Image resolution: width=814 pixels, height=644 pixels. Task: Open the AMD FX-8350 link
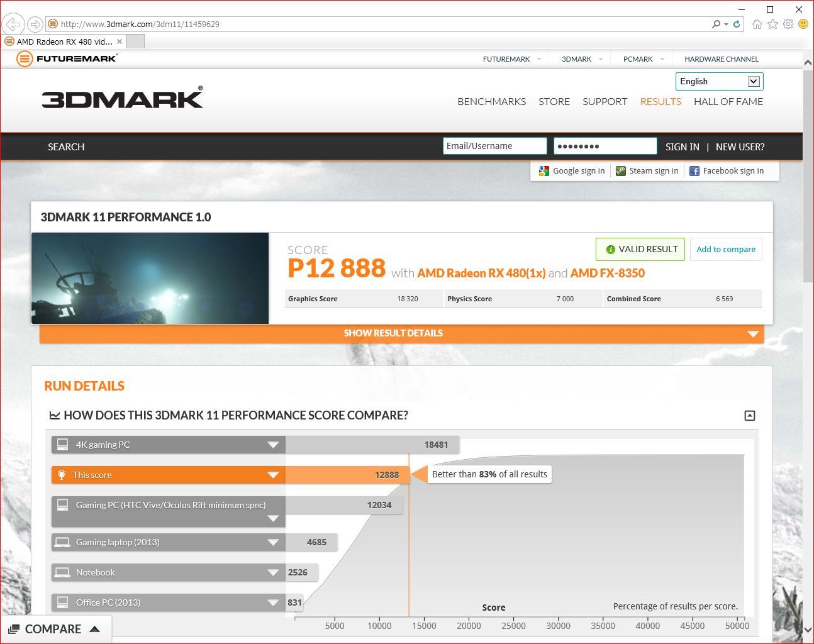point(608,273)
